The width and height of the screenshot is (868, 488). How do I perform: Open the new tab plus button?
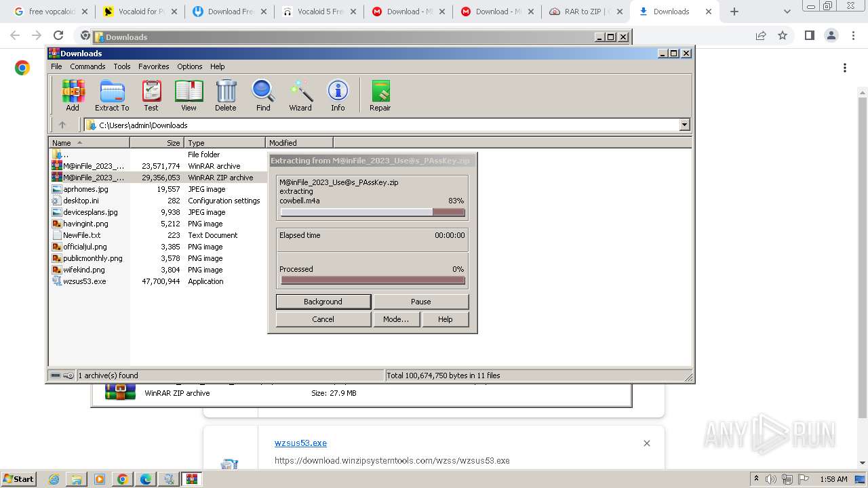coord(734,12)
